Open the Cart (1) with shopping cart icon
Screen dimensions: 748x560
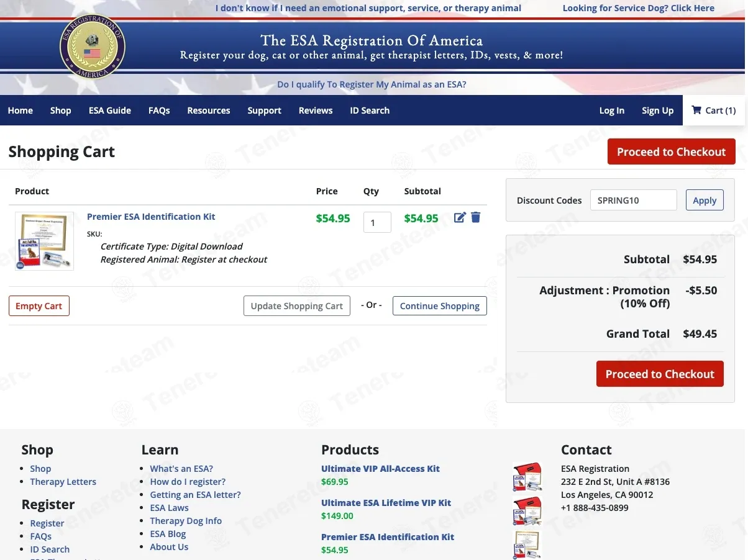(714, 111)
